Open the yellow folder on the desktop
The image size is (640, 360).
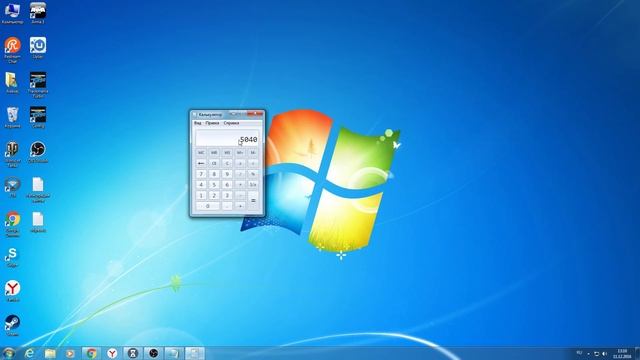pyautogui.click(x=12, y=83)
